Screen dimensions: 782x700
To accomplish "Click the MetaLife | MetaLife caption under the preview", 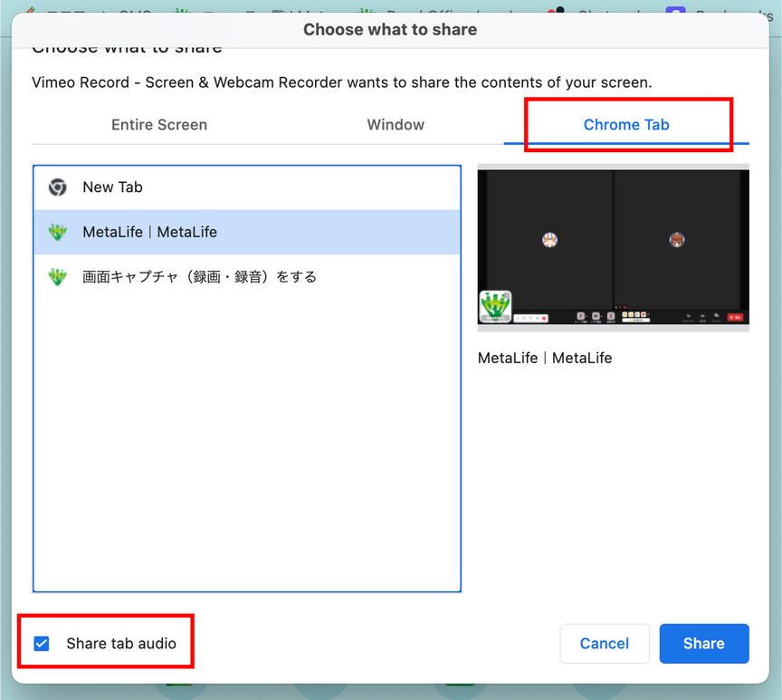I will (545, 359).
